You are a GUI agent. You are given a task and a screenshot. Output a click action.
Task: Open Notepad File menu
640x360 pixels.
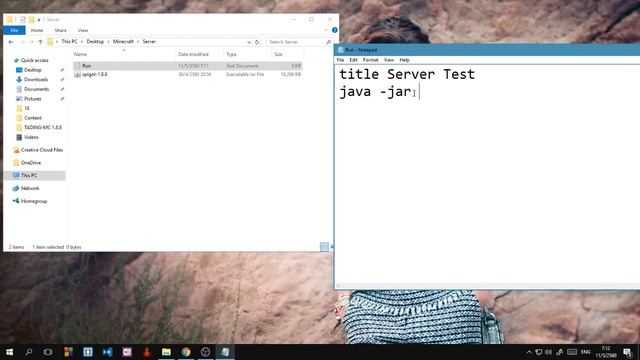(340, 60)
